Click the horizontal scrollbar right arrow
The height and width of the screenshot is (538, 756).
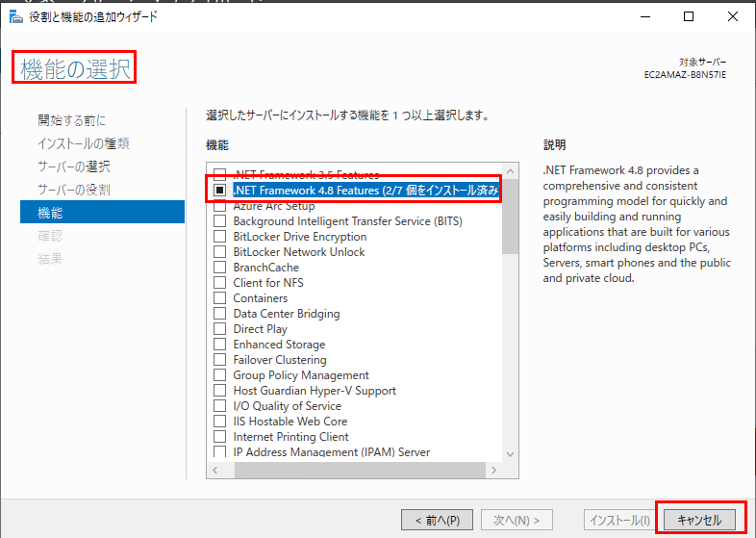click(x=495, y=471)
